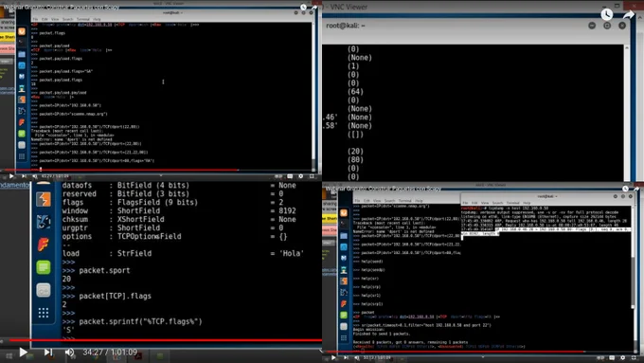The image size is (644, 363).
Task: Expand the root@kali title dropdown in tcpdump window
Action: pos(546,196)
